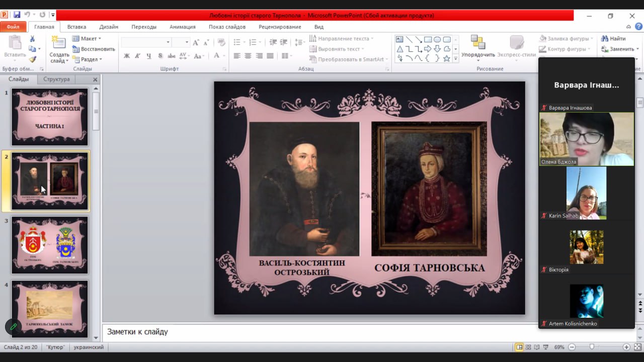
Task: Select the triangle shape in gallery
Action: point(399,49)
